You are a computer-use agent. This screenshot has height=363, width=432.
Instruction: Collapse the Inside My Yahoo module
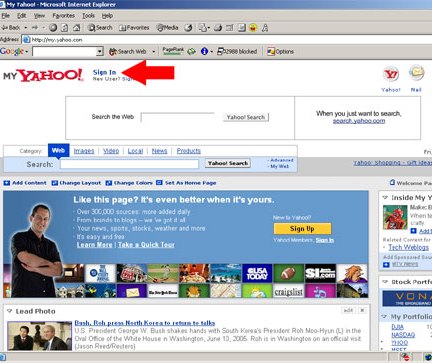pyautogui.click(x=385, y=197)
